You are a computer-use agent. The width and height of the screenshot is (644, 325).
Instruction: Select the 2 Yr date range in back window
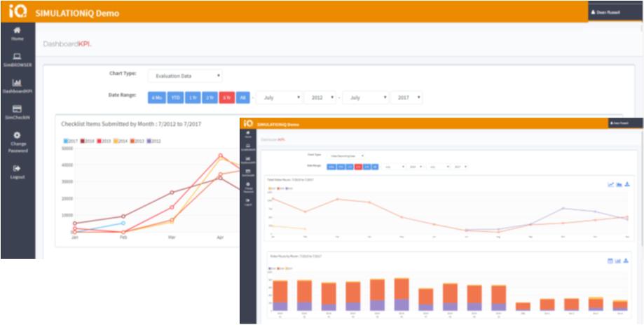coord(210,97)
